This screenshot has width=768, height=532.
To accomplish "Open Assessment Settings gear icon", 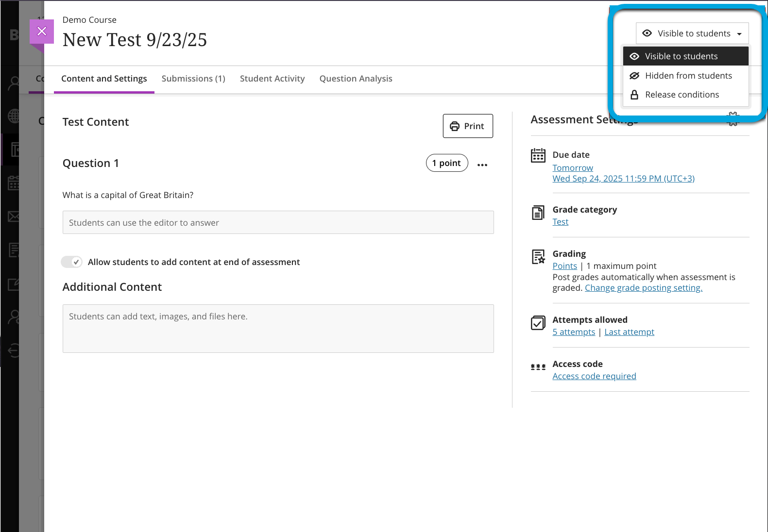I will (x=733, y=119).
